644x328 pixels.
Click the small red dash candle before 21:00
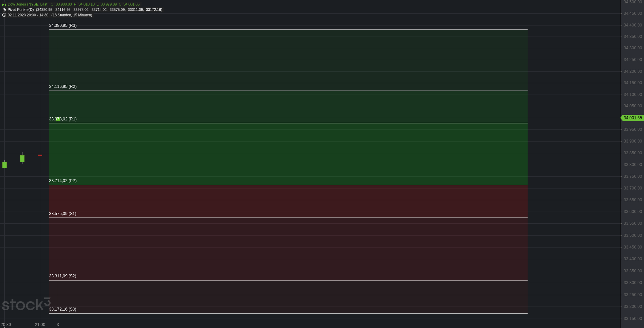pyautogui.click(x=40, y=155)
